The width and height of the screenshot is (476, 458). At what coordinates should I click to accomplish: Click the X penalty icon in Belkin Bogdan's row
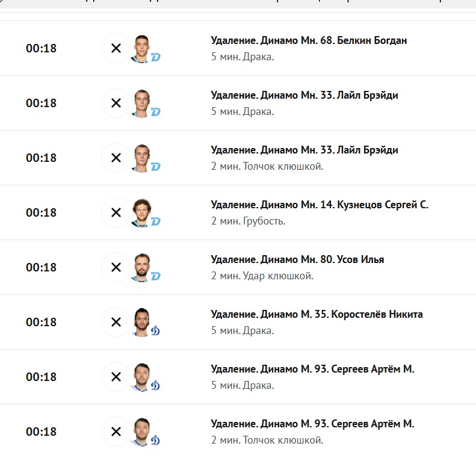[116, 48]
